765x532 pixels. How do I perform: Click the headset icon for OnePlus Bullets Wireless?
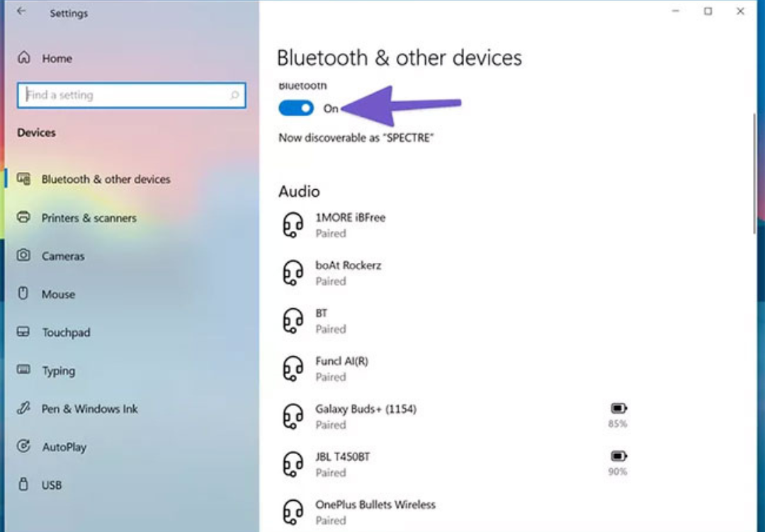point(293,512)
